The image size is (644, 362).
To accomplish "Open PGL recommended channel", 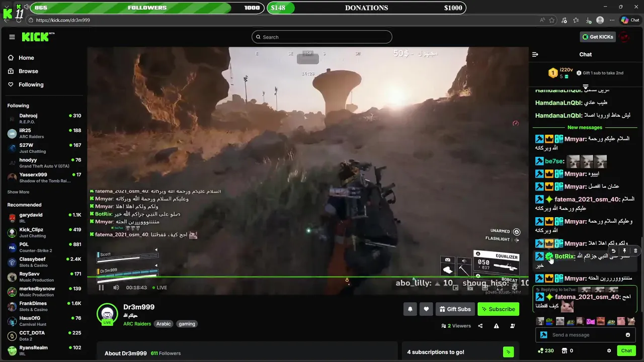I will (44, 247).
